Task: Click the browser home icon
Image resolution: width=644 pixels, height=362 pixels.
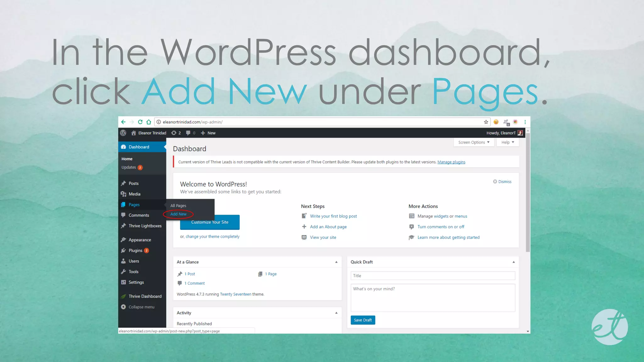Action: click(x=149, y=122)
